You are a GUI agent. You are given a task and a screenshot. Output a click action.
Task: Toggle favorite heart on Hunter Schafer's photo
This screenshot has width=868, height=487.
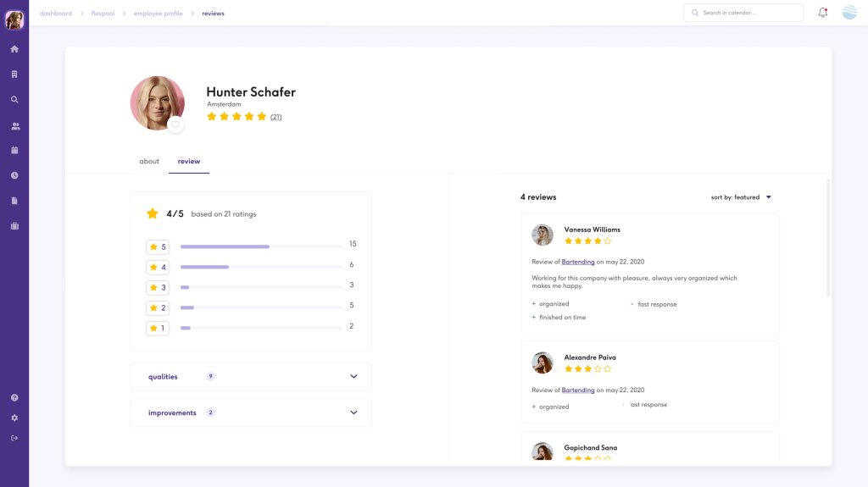[x=175, y=125]
